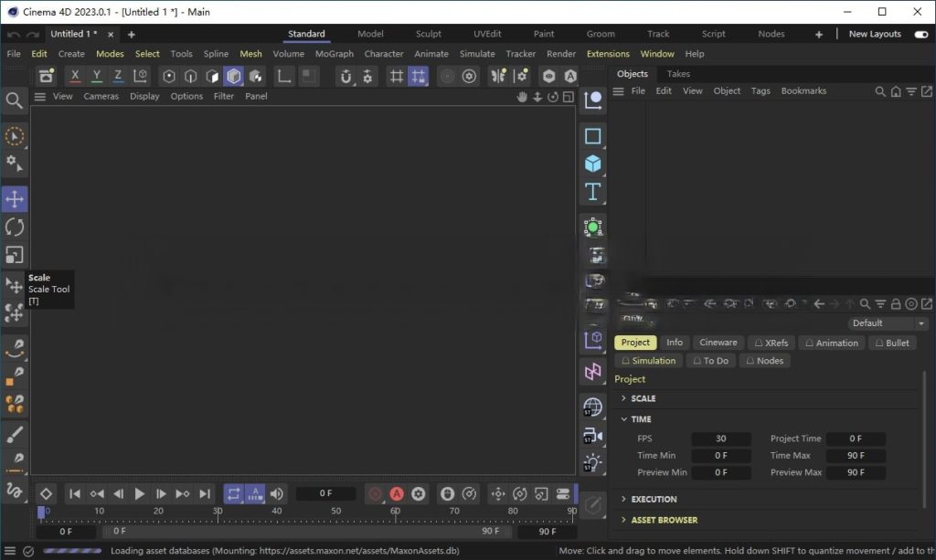The width and height of the screenshot is (936, 560).
Task: Click the Text object icon
Action: pyautogui.click(x=593, y=192)
